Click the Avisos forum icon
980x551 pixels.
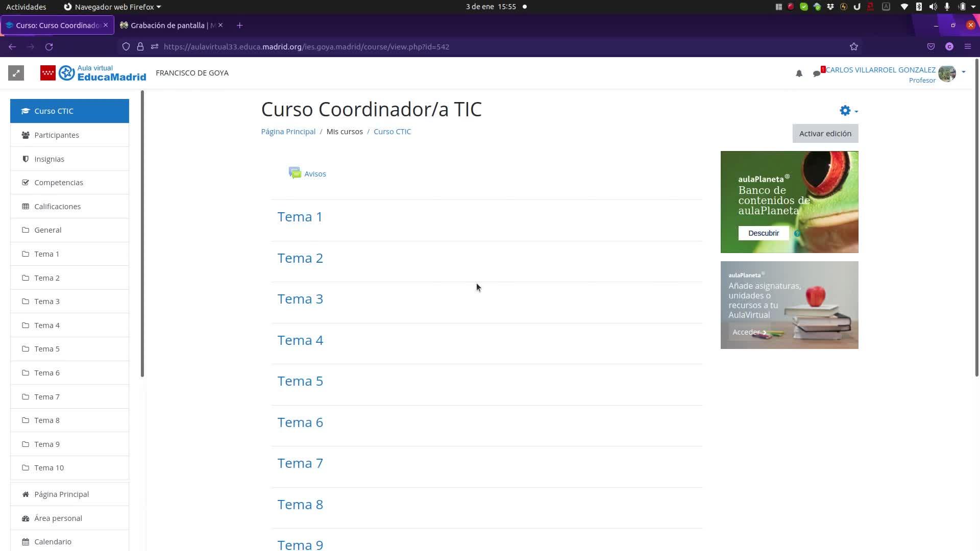pyautogui.click(x=295, y=173)
